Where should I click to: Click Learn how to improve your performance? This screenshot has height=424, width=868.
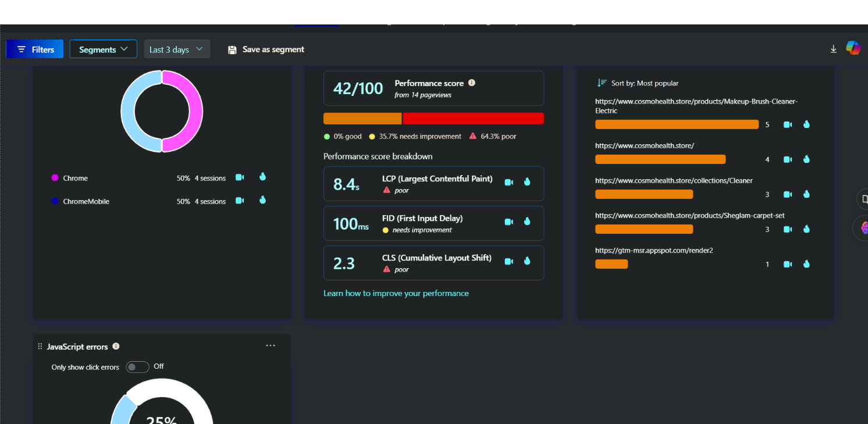point(396,293)
